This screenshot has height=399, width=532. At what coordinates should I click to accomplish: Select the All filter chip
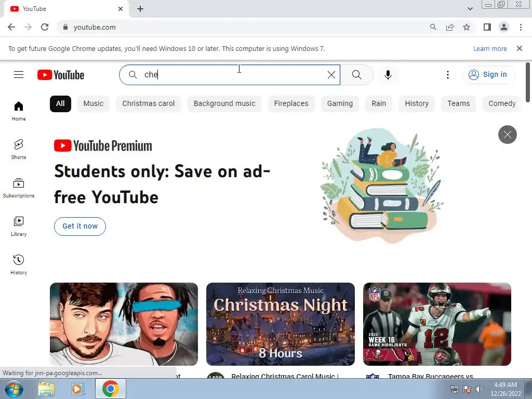[60, 103]
